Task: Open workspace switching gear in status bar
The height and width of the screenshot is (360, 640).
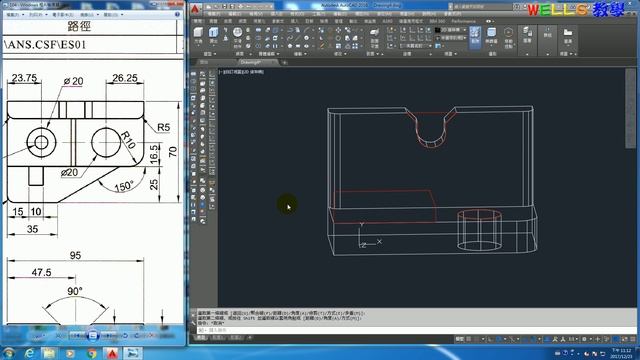Action: tap(584, 339)
